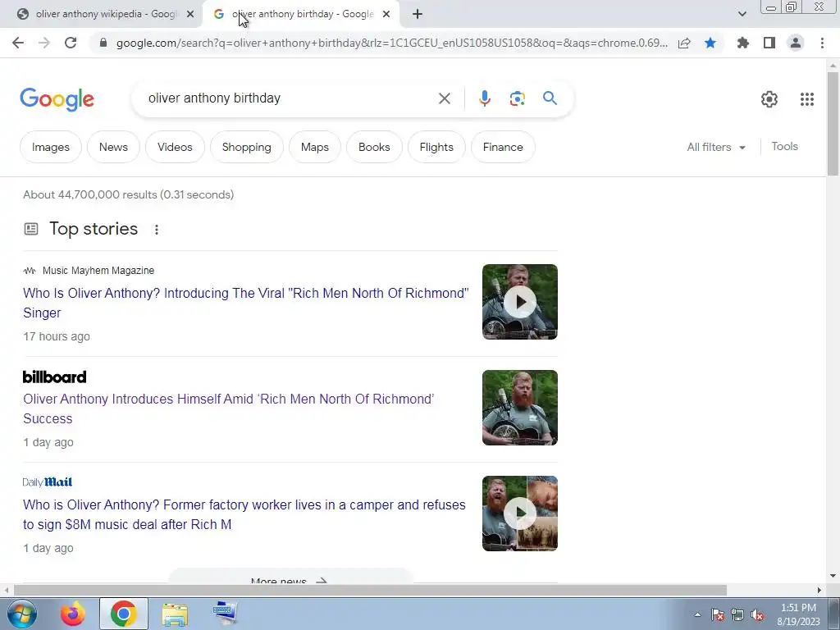Open Billboard Oliver Anthony Introduces Himself article
Image resolution: width=840 pixels, height=630 pixels.
point(229,409)
